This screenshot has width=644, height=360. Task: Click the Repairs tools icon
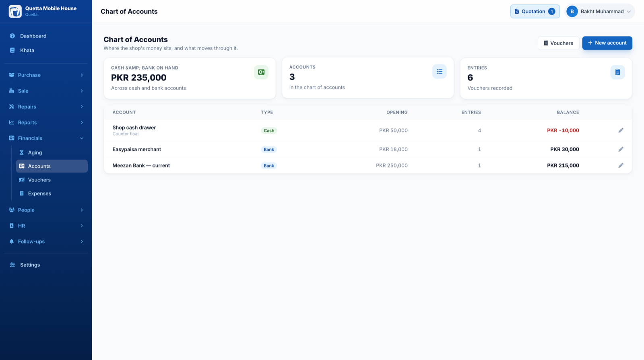(x=12, y=107)
